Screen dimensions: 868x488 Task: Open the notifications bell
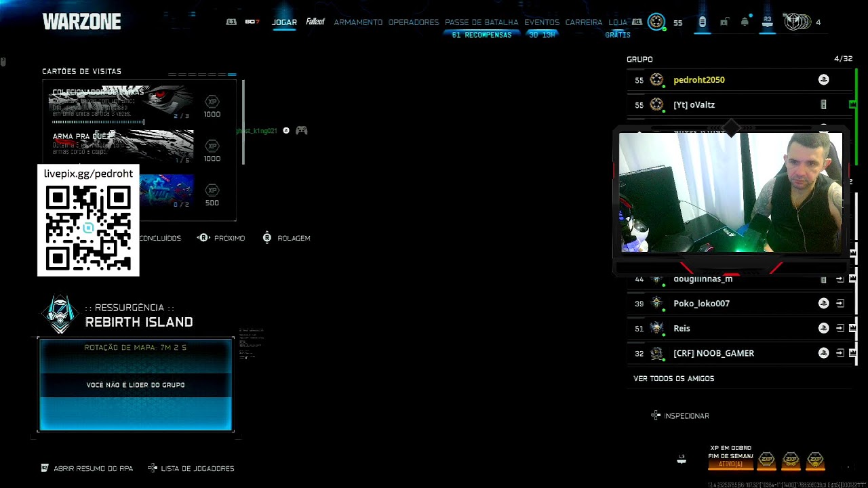[745, 22]
